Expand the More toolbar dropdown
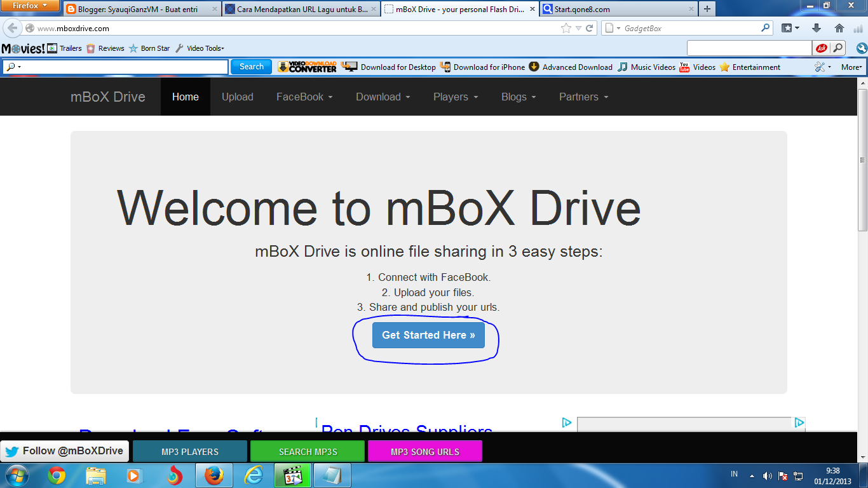 852,67
